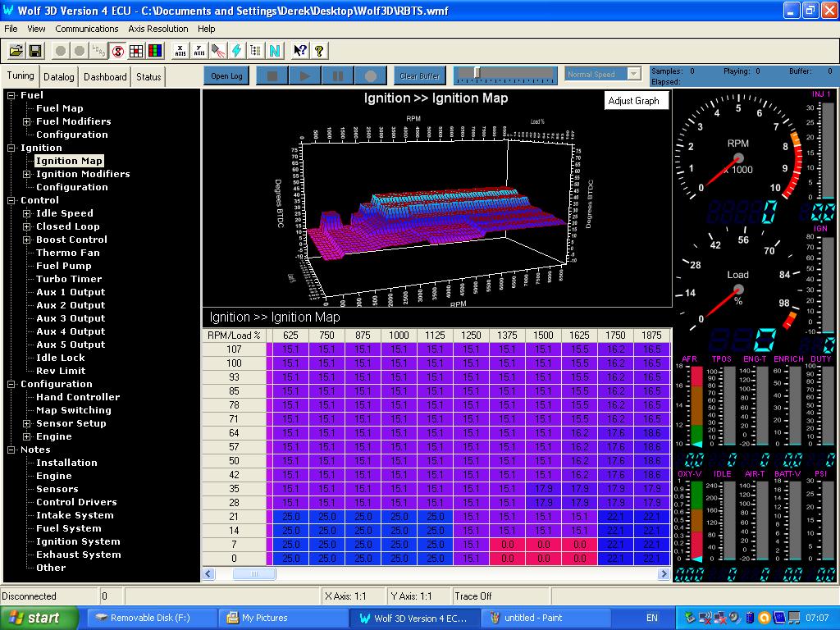Viewport: 840px width, 630px height.
Task: Expand the Fuel Modifiers tree node
Action: tap(26, 121)
